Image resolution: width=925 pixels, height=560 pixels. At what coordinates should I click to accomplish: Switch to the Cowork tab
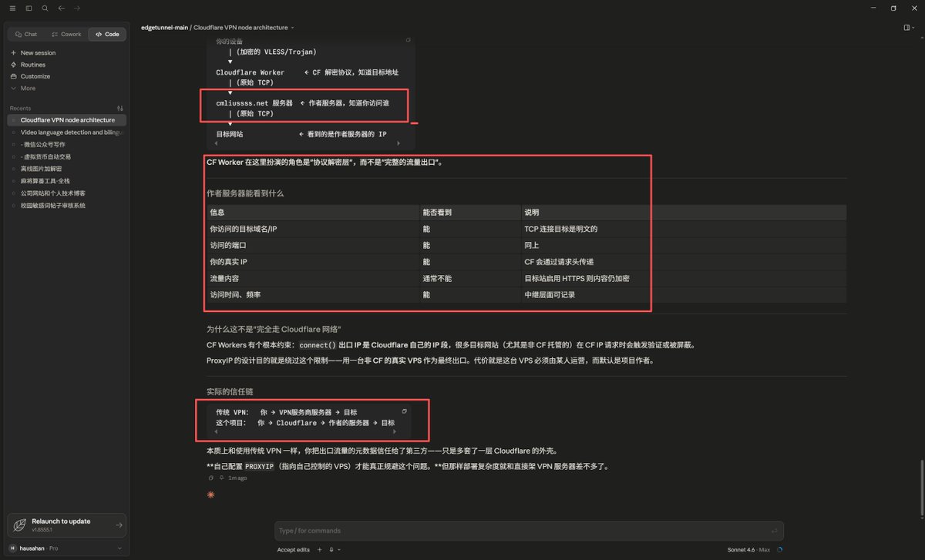pyautogui.click(x=66, y=34)
